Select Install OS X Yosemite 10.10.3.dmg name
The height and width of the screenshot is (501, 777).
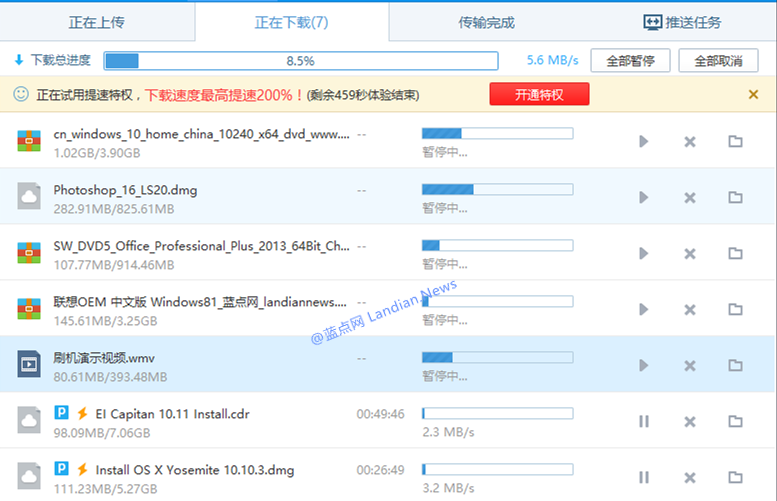[195, 470]
